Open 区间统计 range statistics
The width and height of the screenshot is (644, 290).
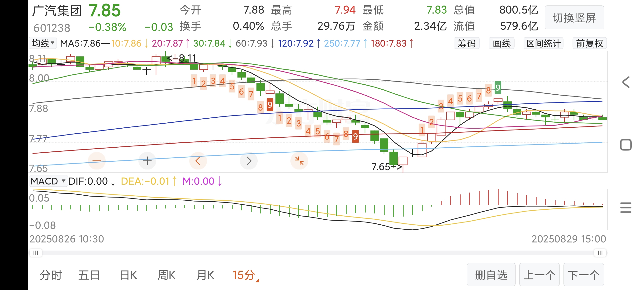tap(543, 43)
